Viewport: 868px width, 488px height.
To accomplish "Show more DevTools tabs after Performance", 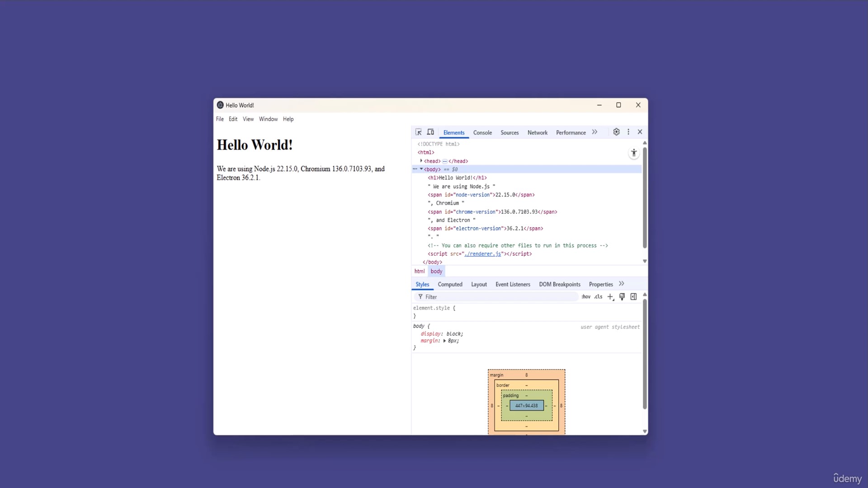I will click(x=594, y=132).
